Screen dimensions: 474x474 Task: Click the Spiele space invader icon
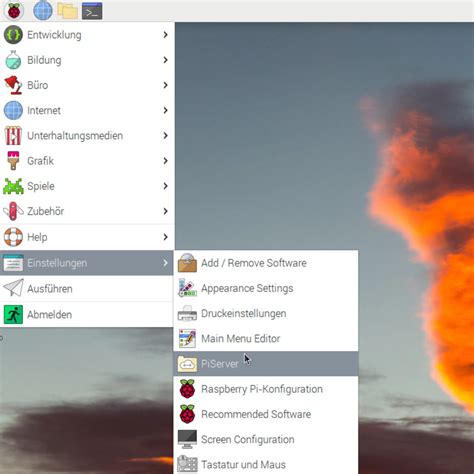[13, 186]
